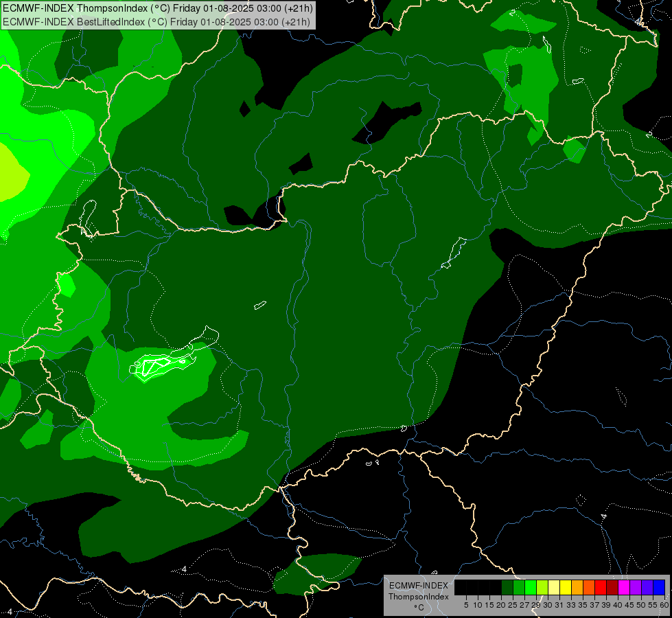Viewport: 672px width, 618px height.
Task: Click the blue 55–60 legend swatch
Action: tap(659, 587)
